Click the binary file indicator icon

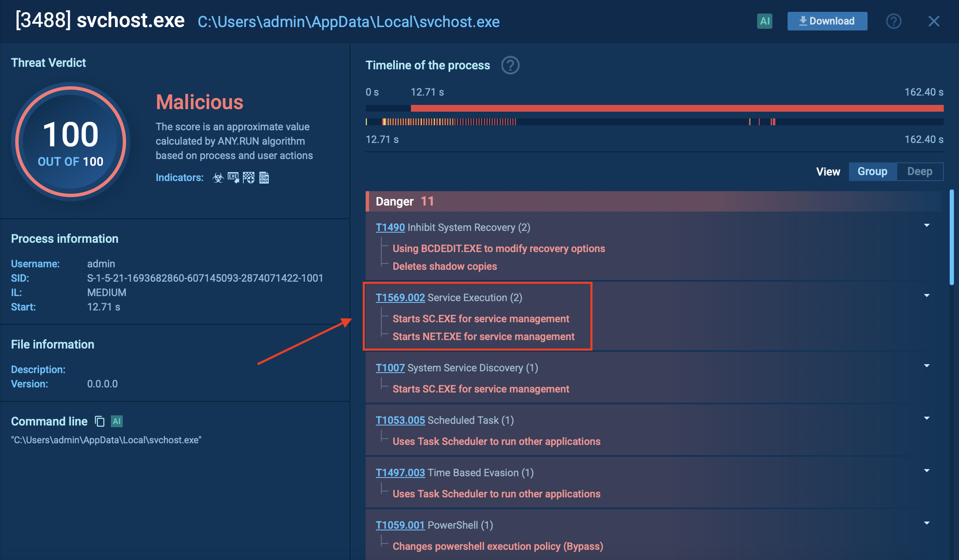(264, 178)
